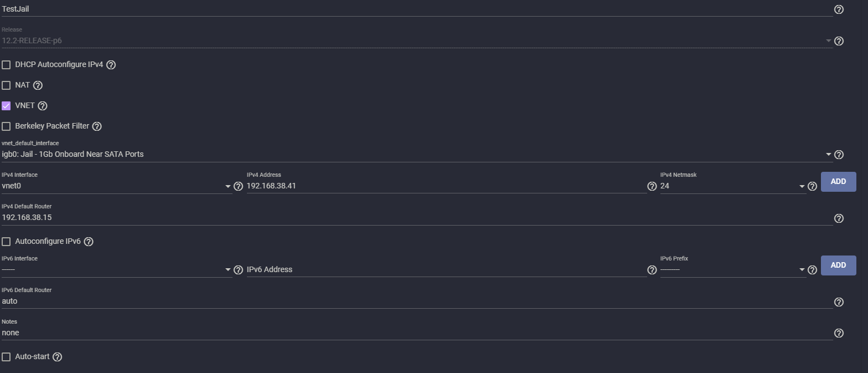Click help icon for IPv4 Address field
868x373 pixels.
pos(652,186)
